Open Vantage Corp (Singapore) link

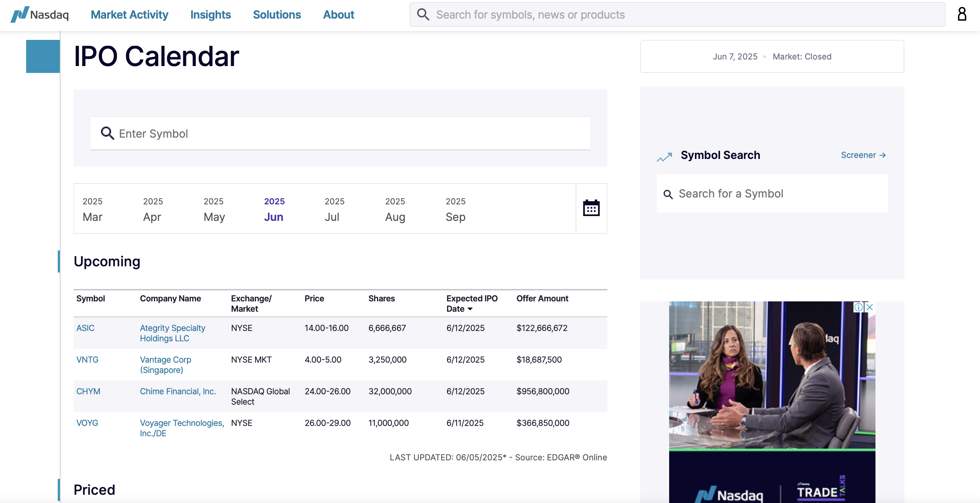[165, 365]
